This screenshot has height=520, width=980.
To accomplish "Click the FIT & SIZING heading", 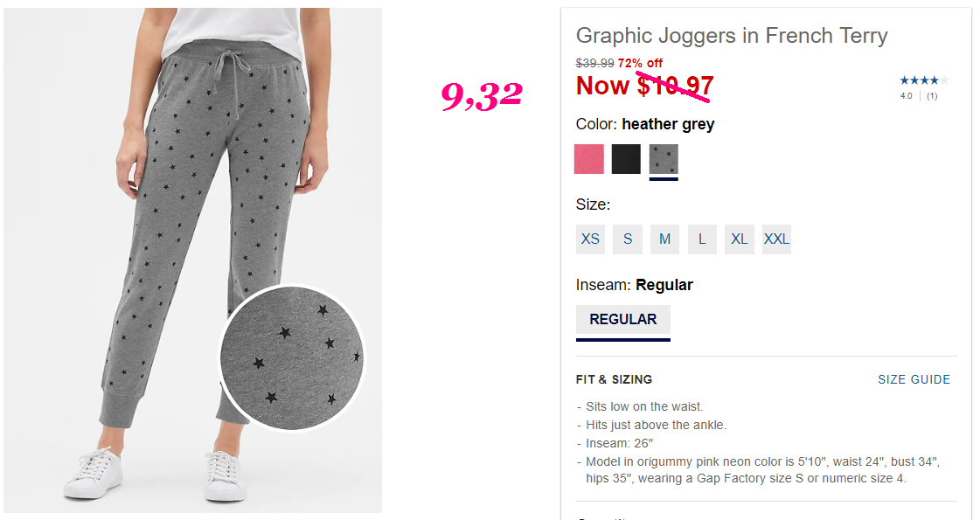I will (x=614, y=379).
